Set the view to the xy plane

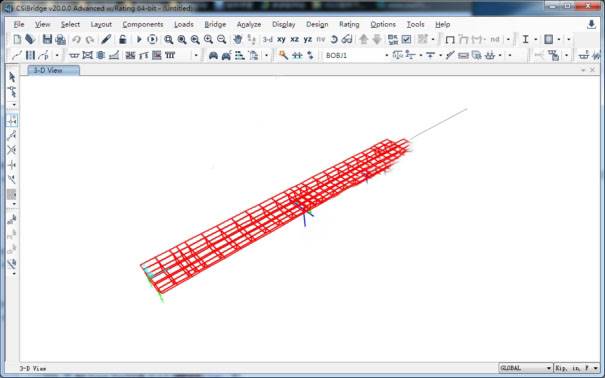click(x=281, y=39)
